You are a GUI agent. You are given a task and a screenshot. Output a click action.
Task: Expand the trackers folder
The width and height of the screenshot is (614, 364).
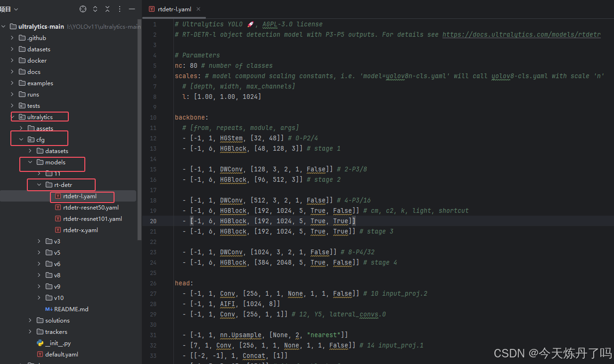31,332
